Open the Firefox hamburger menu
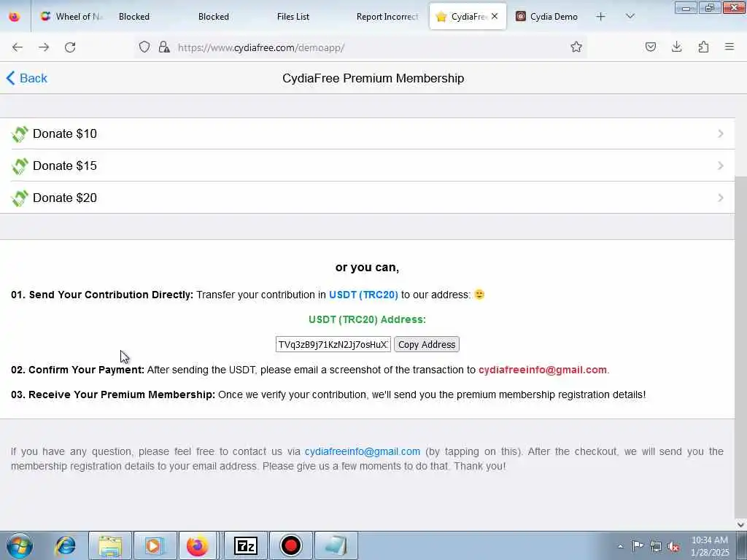This screenshot has height=560, width=747. click(x=729, y=47)
